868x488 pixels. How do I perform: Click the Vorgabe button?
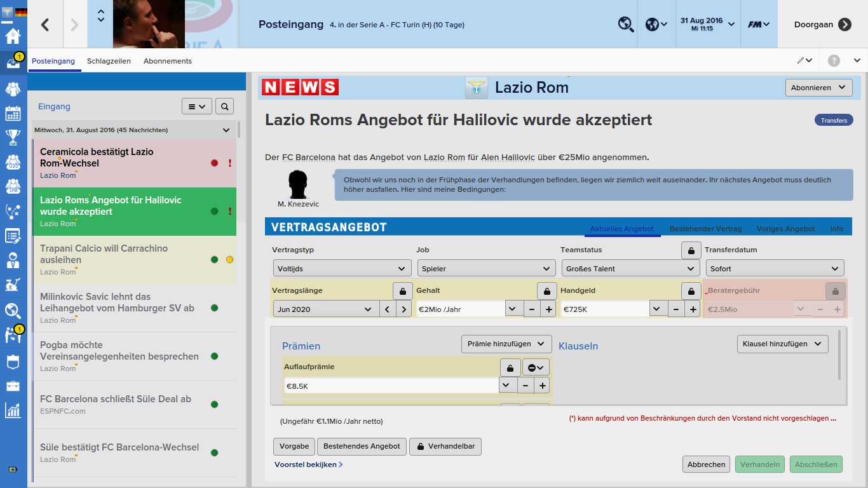tap(294, 446)
